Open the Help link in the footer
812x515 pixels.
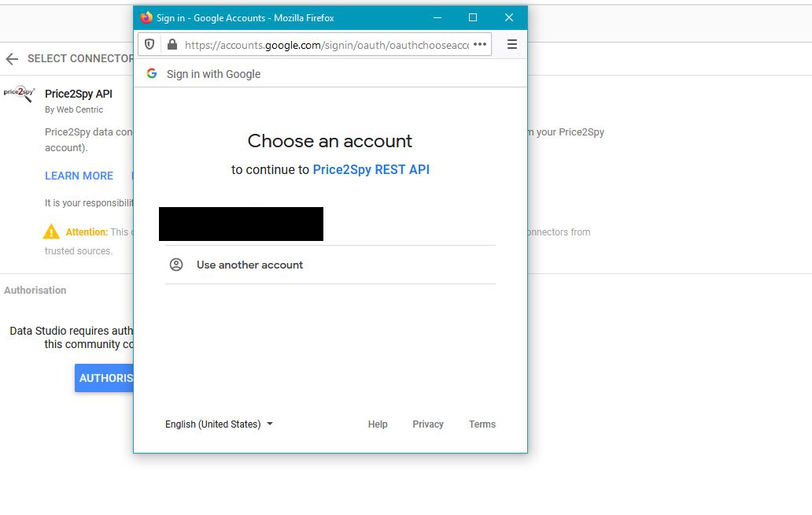pos(378,424)
